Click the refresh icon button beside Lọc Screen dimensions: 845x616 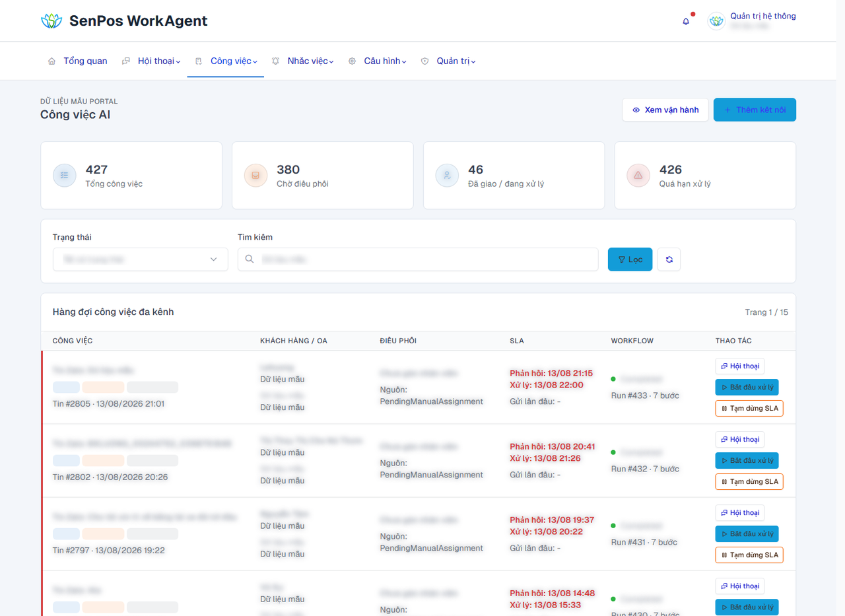click(x=669, y=259)
